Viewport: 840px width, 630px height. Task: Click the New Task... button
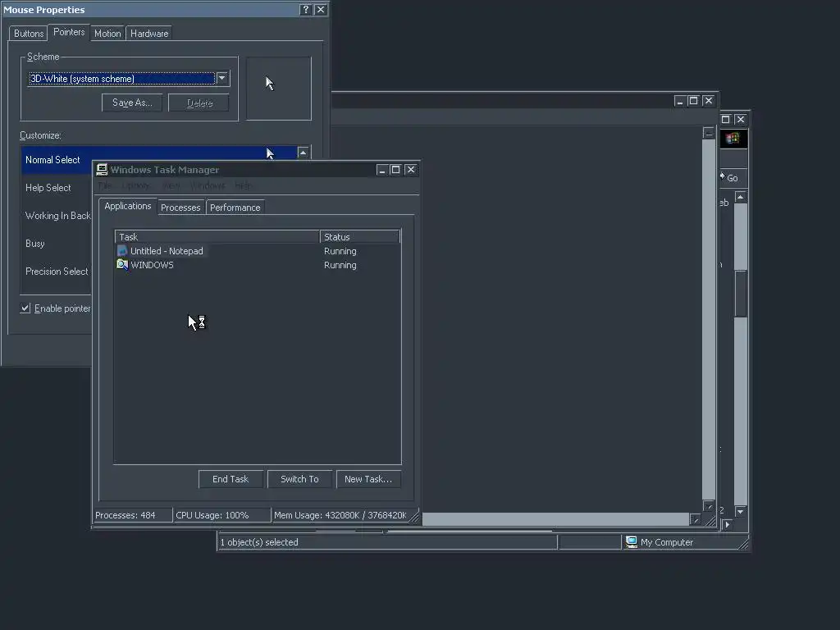tap(368, 479)
